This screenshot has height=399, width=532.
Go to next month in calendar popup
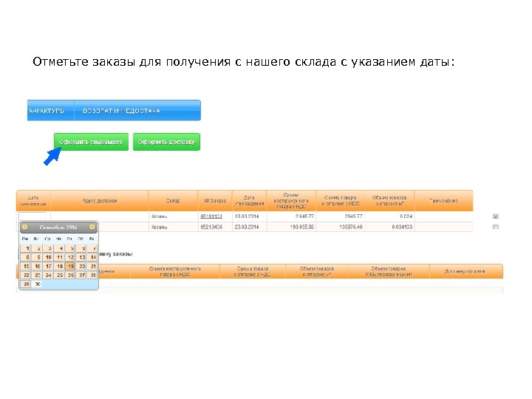point(92,227)
